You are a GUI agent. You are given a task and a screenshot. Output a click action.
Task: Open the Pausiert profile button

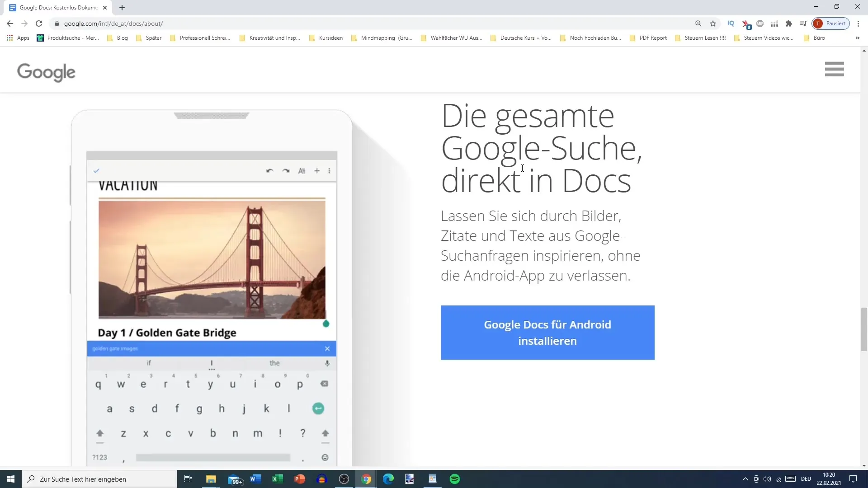(831, 23)
